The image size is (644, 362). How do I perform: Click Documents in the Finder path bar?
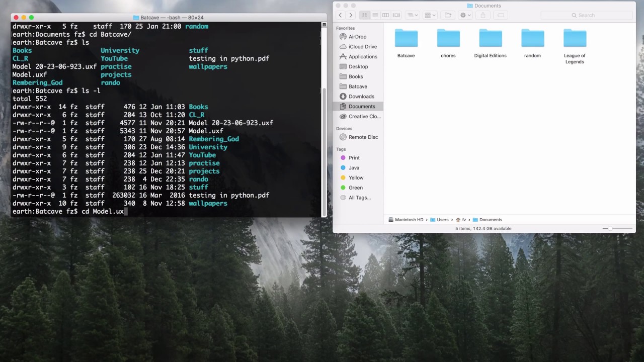pyautogui.click(x=488, y=220)
